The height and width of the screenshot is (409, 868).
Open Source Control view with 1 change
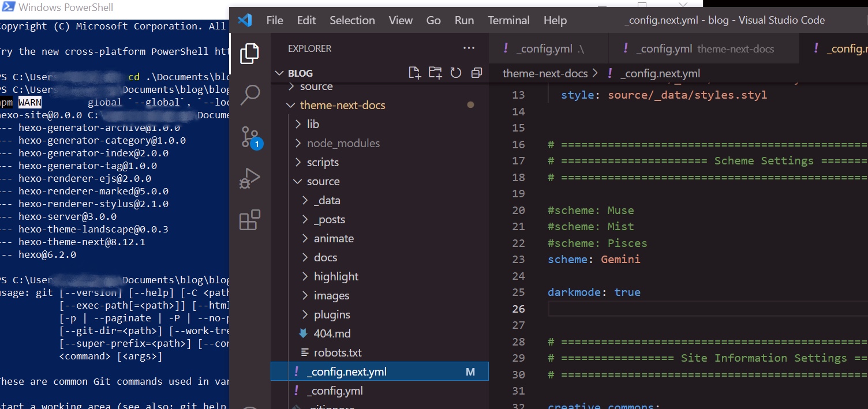[250, 138]
